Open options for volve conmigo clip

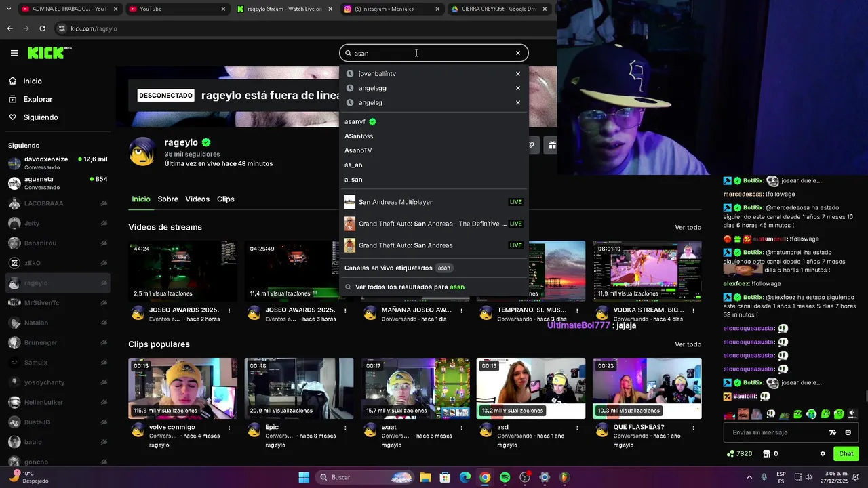click(229, 428)
